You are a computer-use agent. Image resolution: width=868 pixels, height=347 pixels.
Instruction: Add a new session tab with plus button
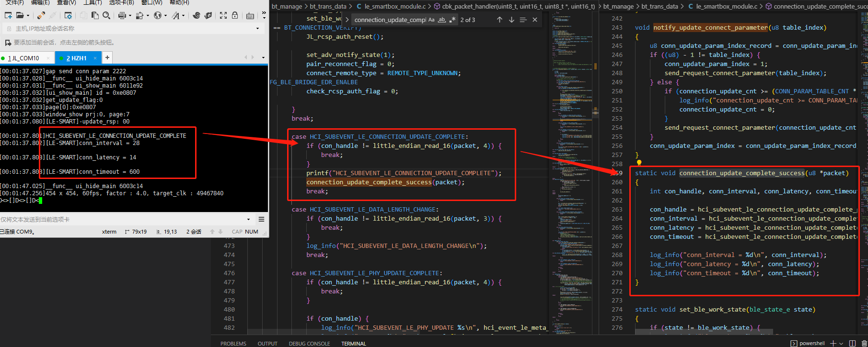[x=107, y=57]
